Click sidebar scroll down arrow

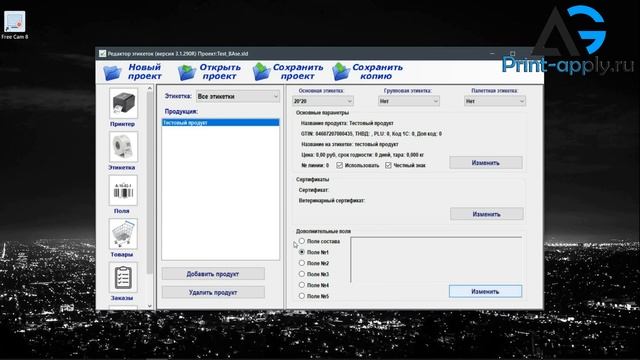(150, 306)
